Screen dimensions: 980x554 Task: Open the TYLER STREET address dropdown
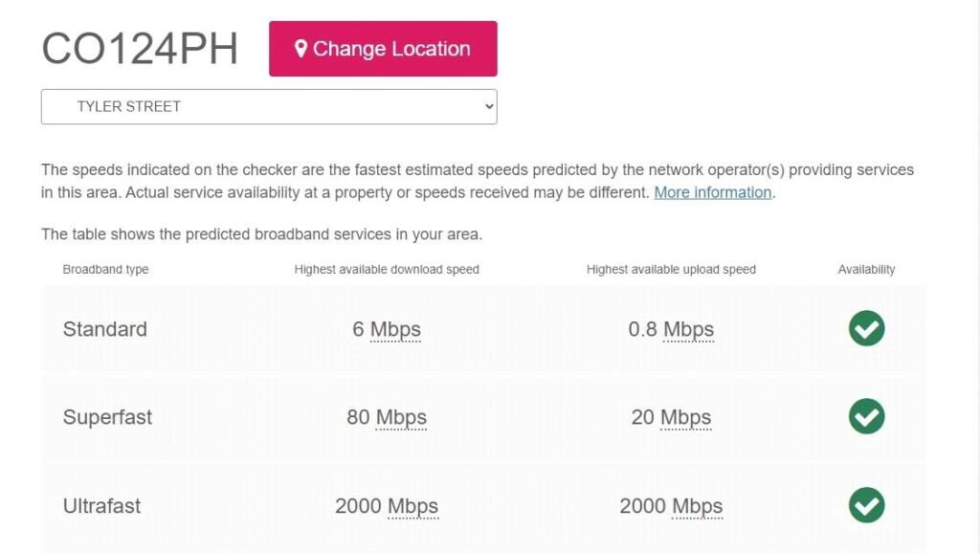tap(268, 106)
